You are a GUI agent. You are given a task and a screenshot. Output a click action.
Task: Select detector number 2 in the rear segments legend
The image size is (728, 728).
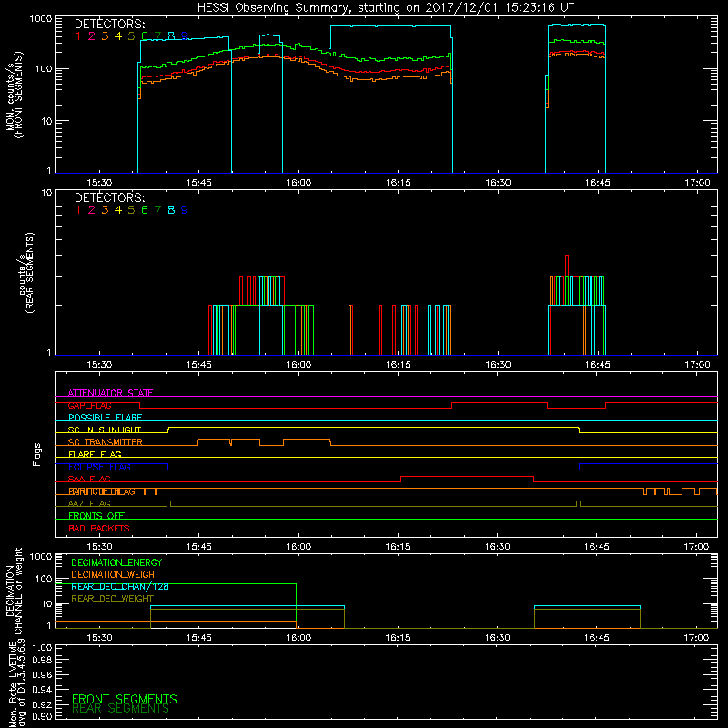point(92,210)
